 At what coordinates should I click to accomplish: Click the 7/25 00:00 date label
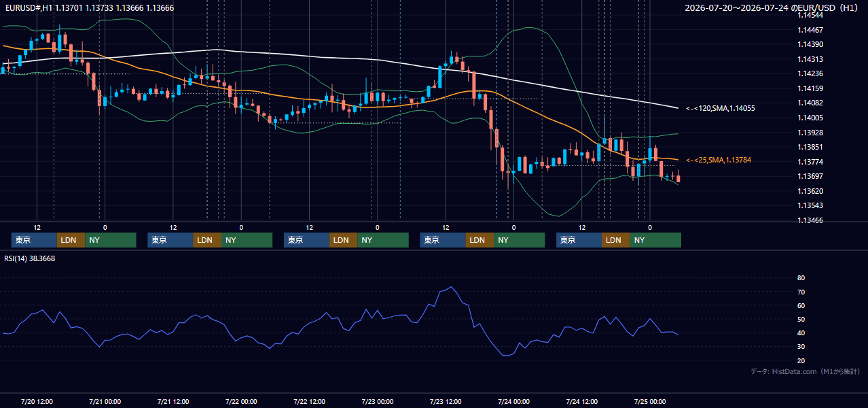(649, 401)
